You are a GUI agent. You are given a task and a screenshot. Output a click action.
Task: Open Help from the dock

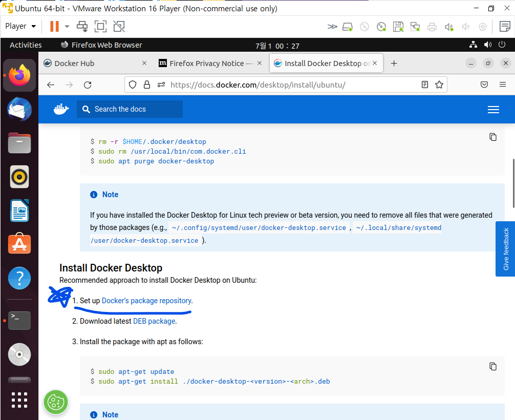pyautogui.click(x=19, y=278)
